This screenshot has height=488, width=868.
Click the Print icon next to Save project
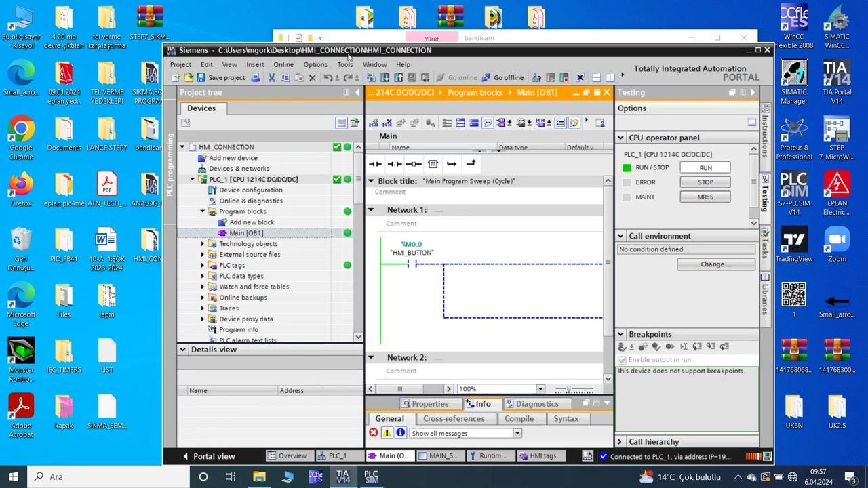[255, 77]
